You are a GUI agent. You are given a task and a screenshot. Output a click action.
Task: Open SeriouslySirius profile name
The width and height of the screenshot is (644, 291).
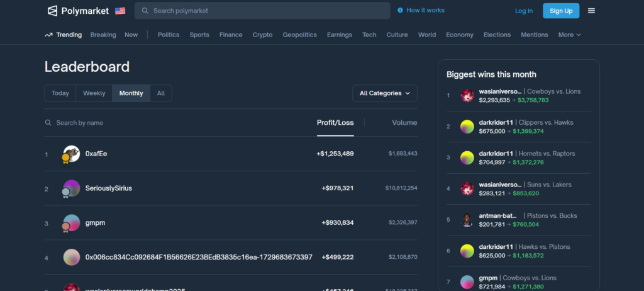109,188
